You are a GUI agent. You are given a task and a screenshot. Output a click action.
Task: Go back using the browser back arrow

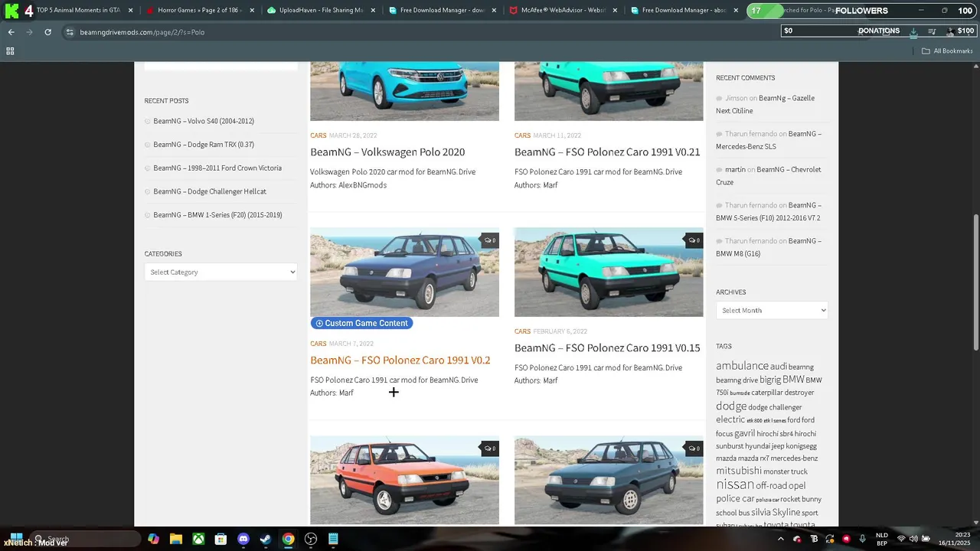(11, 32)
